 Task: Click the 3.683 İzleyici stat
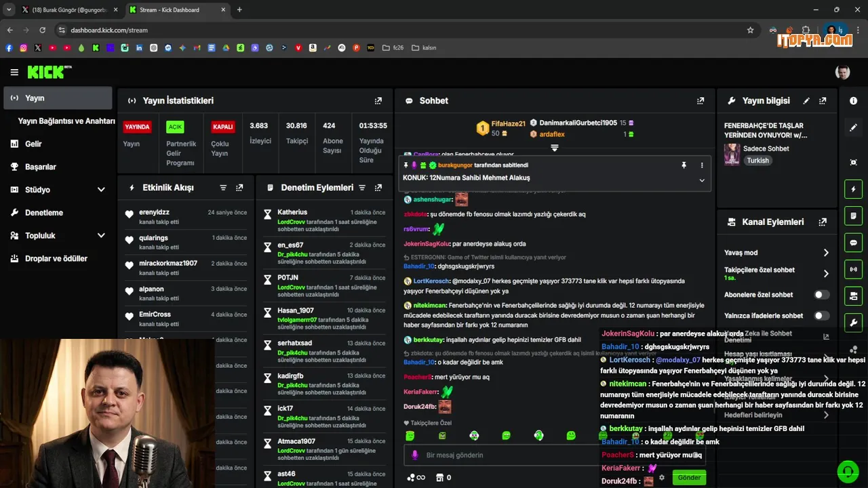point(260,134)
